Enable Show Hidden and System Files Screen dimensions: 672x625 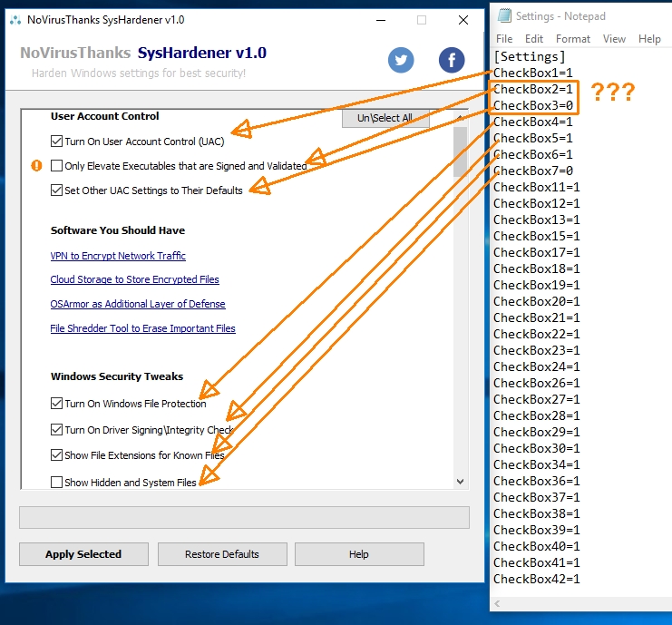pyautogui.click(x=56, y=483)
